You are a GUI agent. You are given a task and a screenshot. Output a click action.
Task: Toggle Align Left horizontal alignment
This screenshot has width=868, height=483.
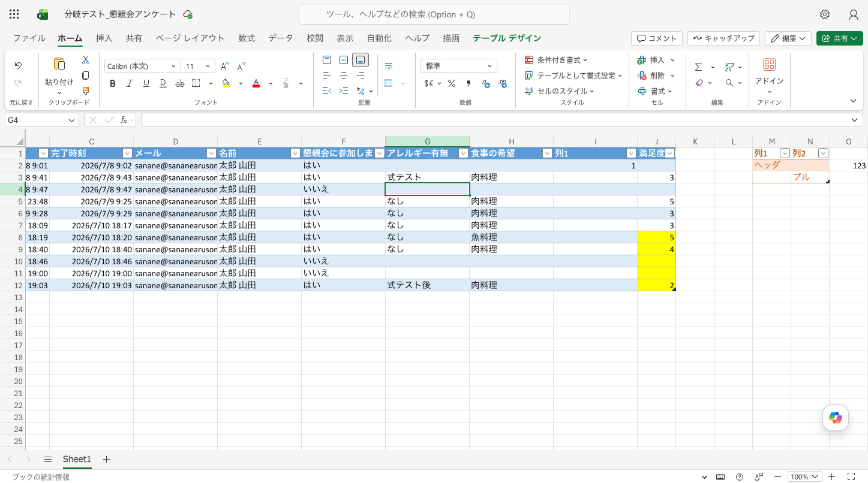pyautogui.click(x=327, y=76)
